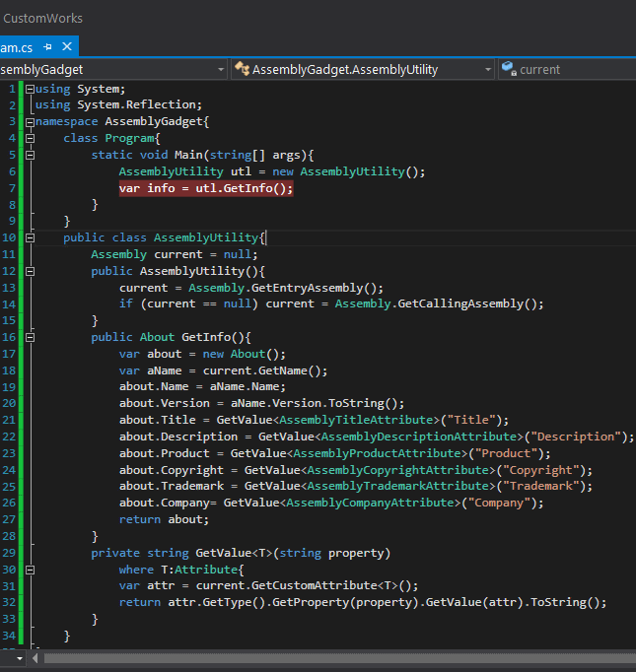Click the horizontal scrollbar track
636x672 pixels.
[x=335, y=657]
